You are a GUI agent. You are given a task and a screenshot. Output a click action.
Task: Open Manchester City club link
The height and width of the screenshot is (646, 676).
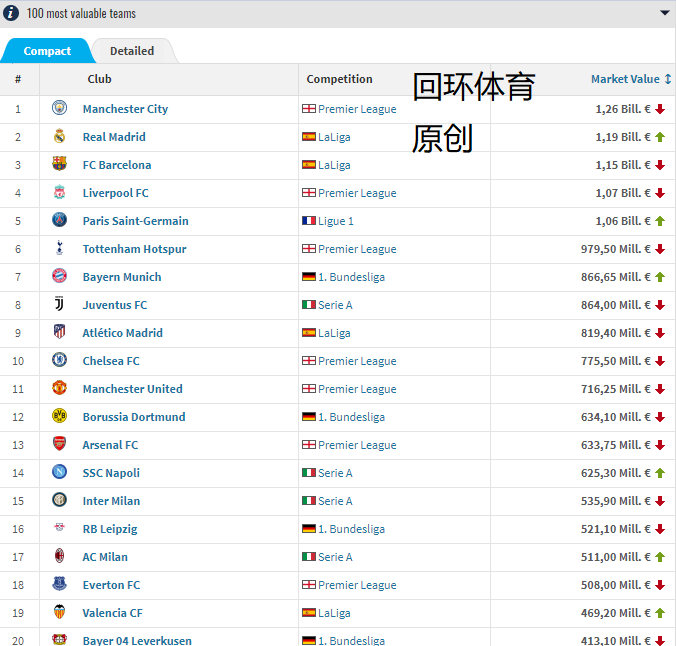[x=125, y=109]
